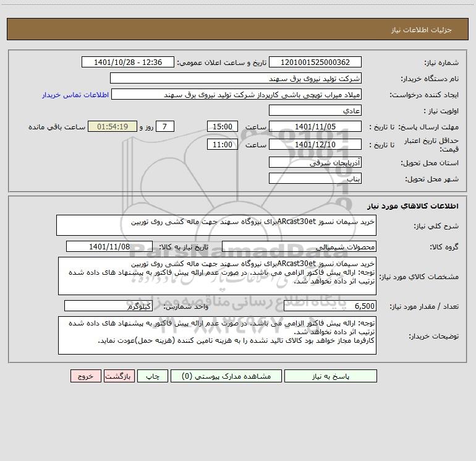Click the countdown timer 01:54:19
The image size is (476, 461).
tap(113, 126)
